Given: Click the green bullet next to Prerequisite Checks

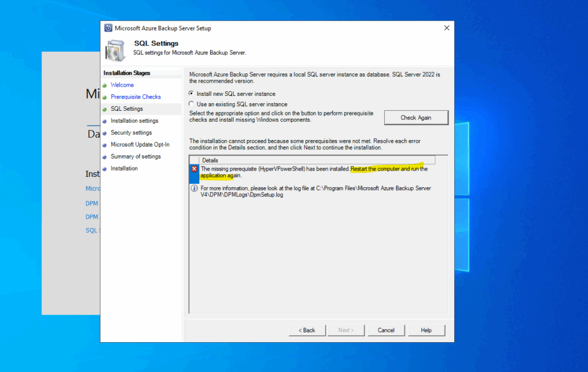Looking at the screenshot, I should 105,98.
